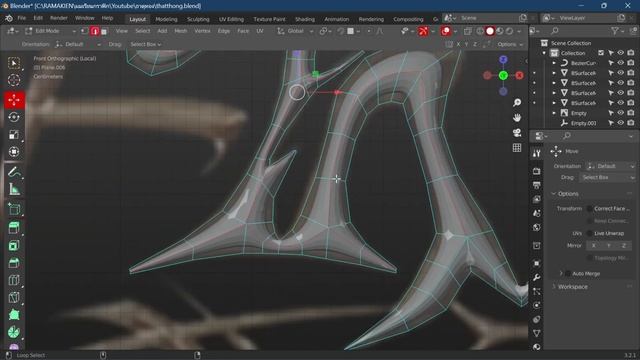Select the Annotate tool
The image size is (640, 360).
[x=14, y=172]
